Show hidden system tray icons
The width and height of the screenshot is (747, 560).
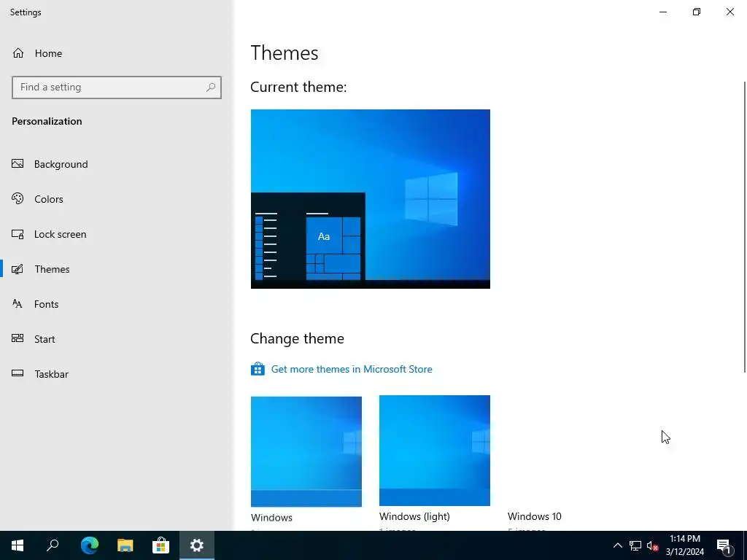coord(617,545)
